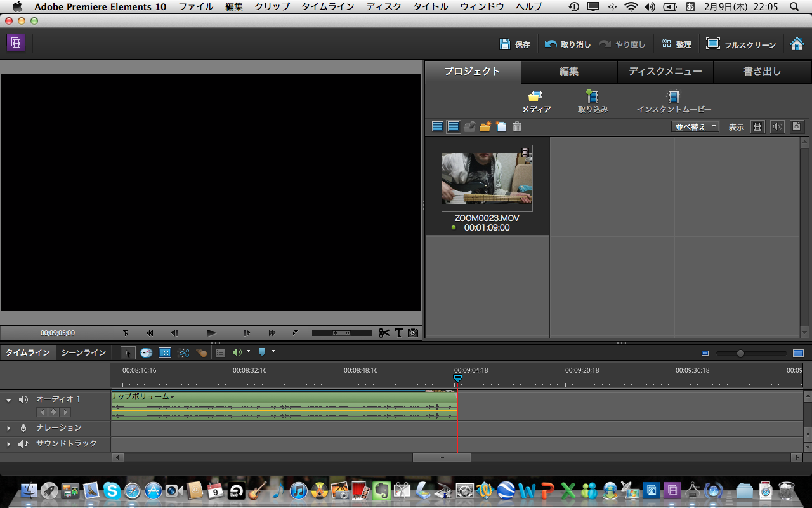Switch the project bin to list view
This screenshot has width=812, height=508.
coord(438,126)
